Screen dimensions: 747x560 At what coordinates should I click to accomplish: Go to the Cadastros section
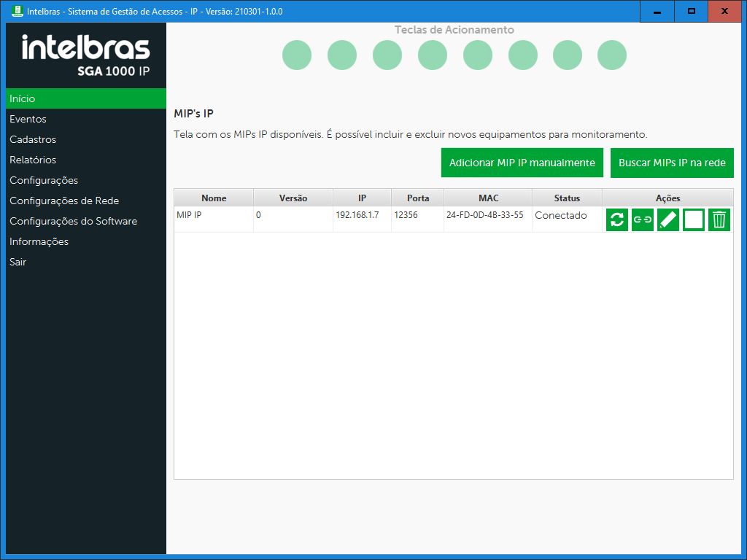[33, 139]
